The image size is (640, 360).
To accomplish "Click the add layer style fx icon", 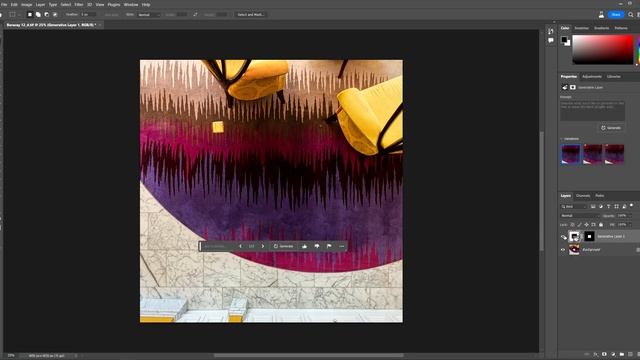I will [596, 354].
